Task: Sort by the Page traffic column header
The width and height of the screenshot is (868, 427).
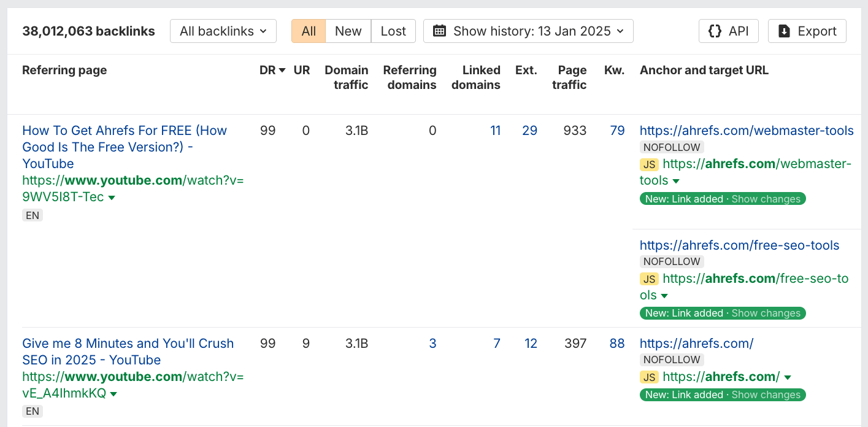Action: coord(571,77)
